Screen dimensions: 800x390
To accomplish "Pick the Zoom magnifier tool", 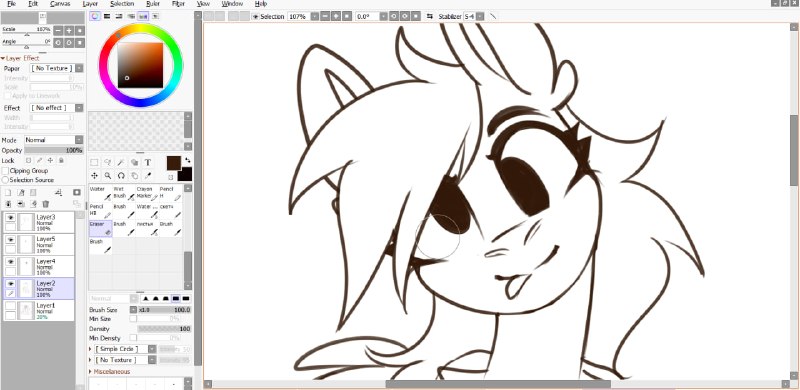I will pos(108,176).
